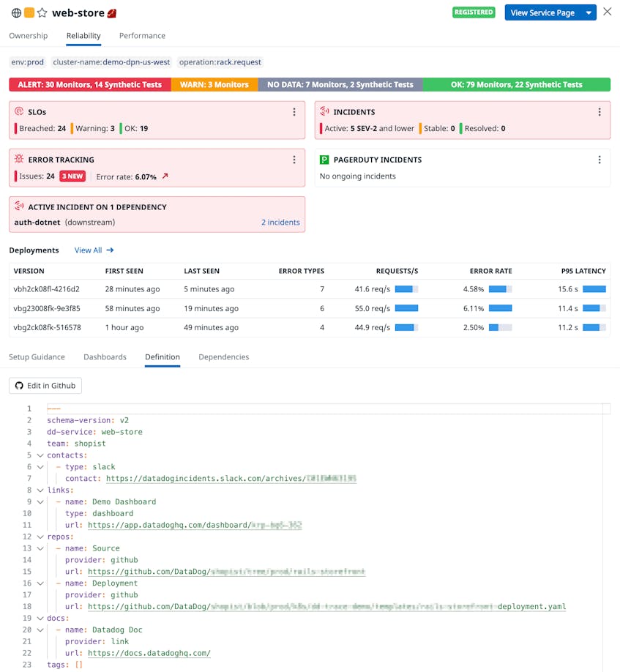620x672 pixels.
Task: Click the rising arrow next to 6.07% error rate
Action: (165, 176)
